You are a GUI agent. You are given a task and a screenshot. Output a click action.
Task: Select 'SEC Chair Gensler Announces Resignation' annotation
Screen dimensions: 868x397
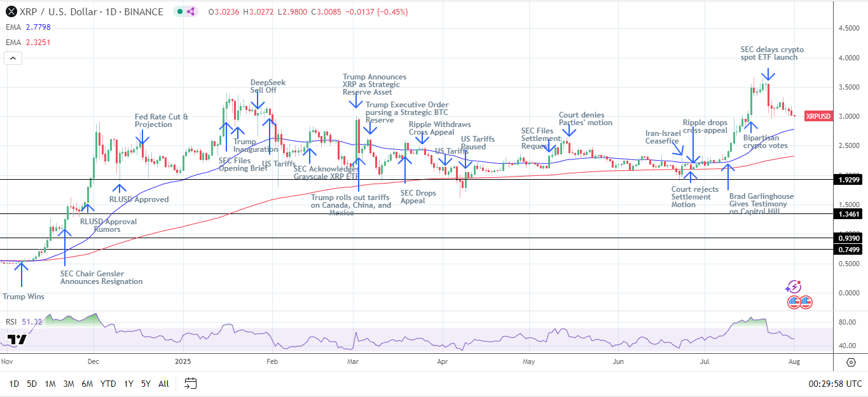101,277
